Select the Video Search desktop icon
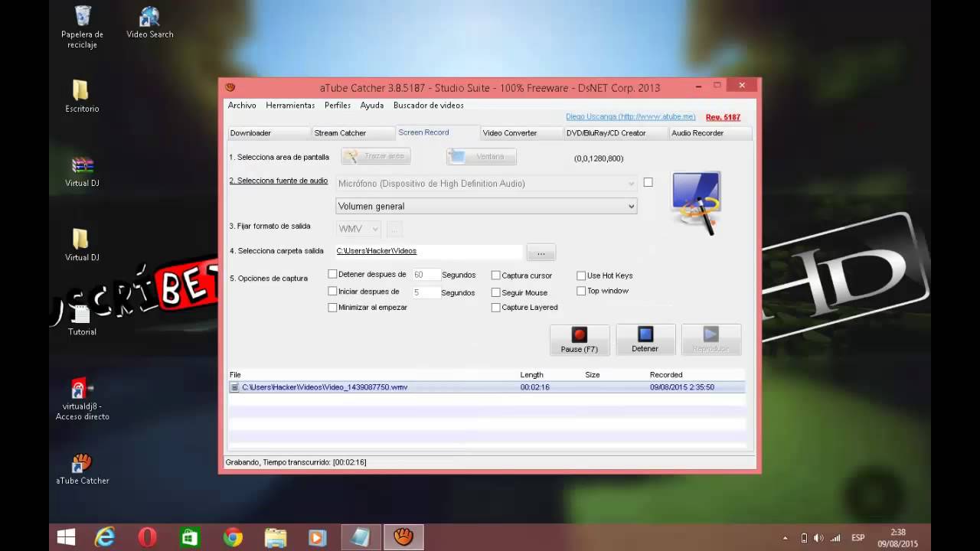 point(149,23)
